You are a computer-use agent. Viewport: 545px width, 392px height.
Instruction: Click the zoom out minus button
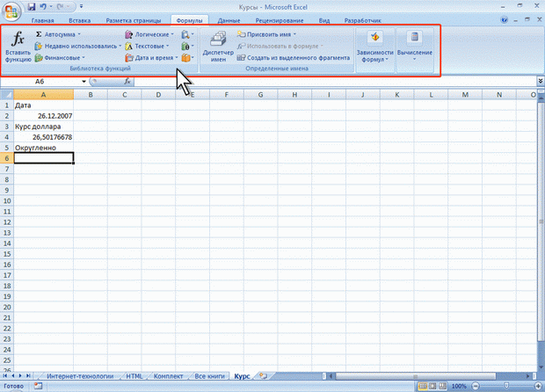(476, 387)
